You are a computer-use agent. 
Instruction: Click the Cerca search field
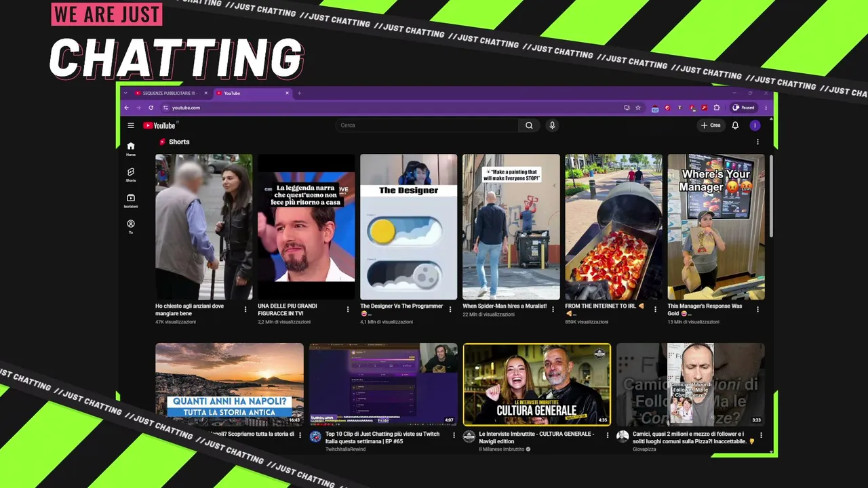tap(427, 125)
